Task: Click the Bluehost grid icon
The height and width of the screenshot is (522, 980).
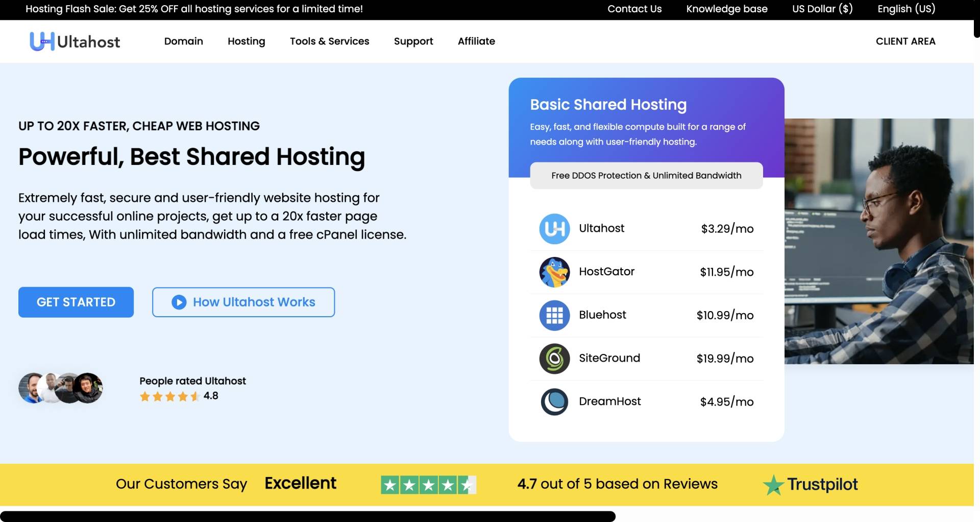Action: point(554,316)
